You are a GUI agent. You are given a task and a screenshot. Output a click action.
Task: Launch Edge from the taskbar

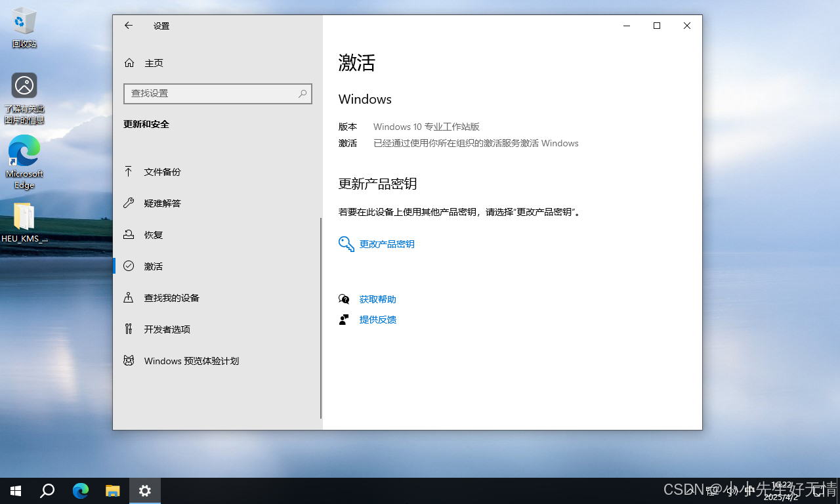(x=81, y=491)
